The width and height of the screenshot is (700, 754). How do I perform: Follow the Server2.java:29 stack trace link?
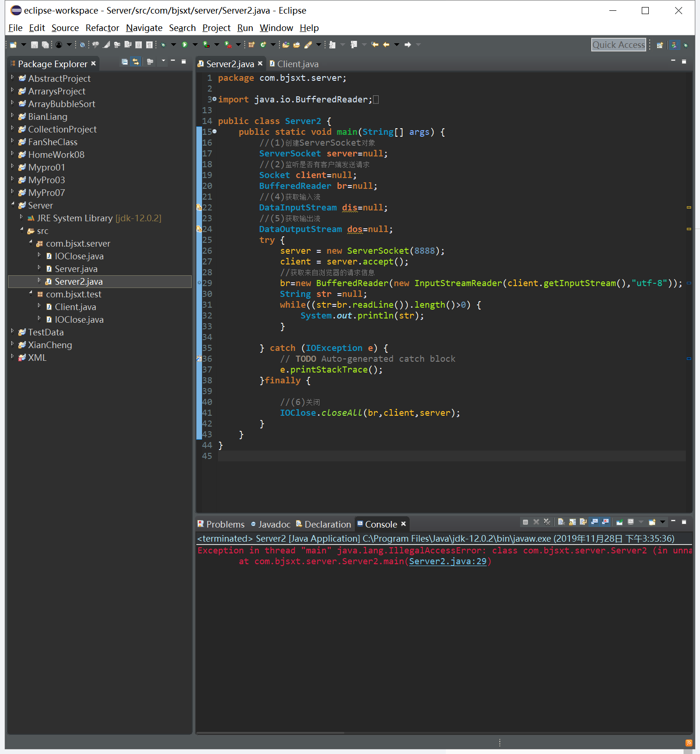(x=448, y=561)
